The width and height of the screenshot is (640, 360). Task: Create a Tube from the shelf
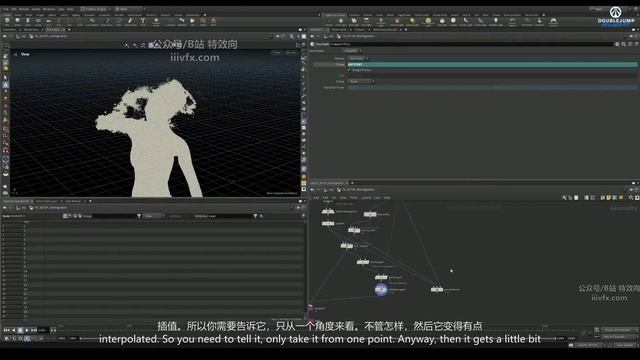[x=28, y=21]
